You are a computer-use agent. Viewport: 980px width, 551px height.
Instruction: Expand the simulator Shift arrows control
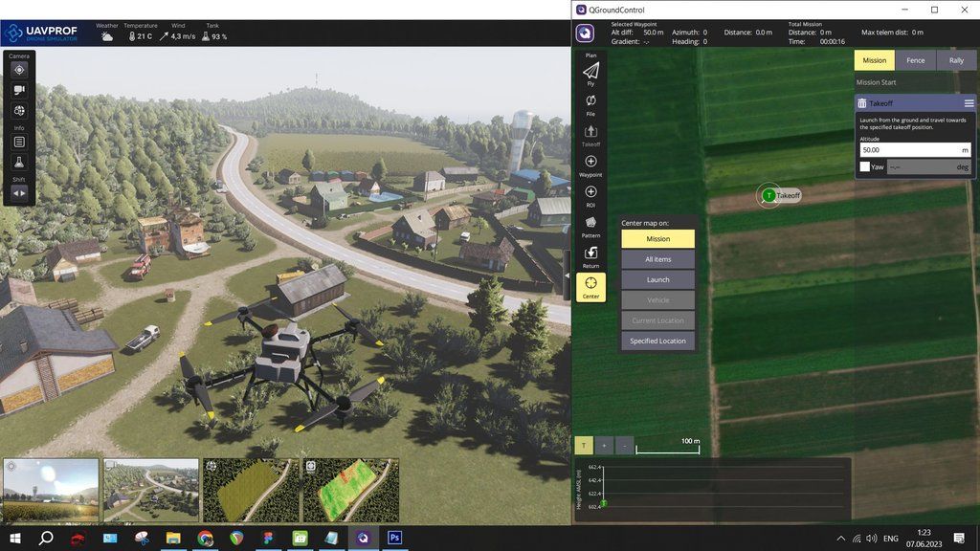(19, 193)
